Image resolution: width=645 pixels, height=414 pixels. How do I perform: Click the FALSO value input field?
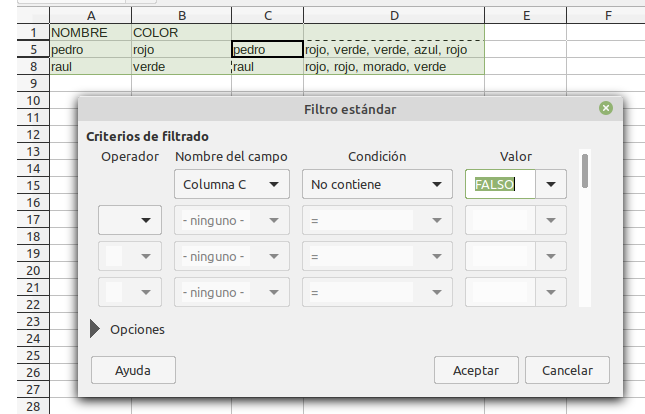coord(500,184)
